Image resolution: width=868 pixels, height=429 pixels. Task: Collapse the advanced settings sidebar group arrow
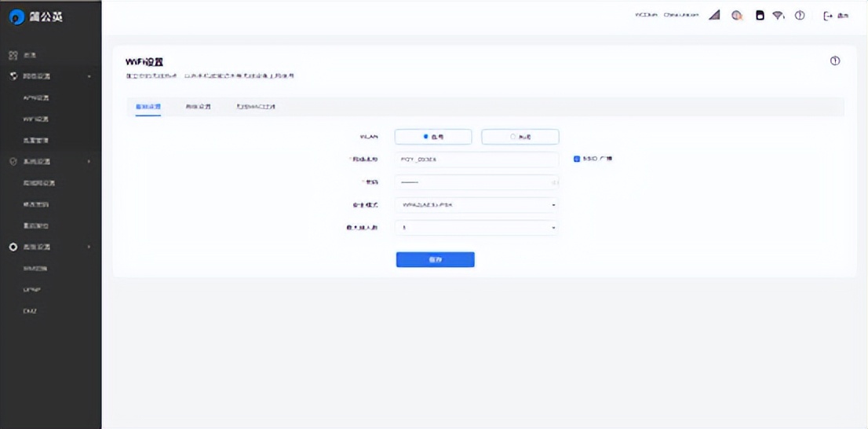89,247
